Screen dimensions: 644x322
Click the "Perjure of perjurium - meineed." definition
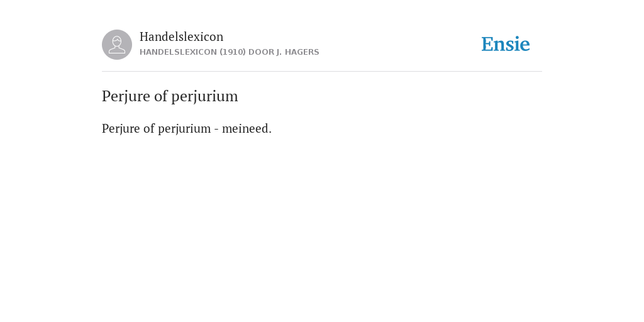[x=187, y=129]
